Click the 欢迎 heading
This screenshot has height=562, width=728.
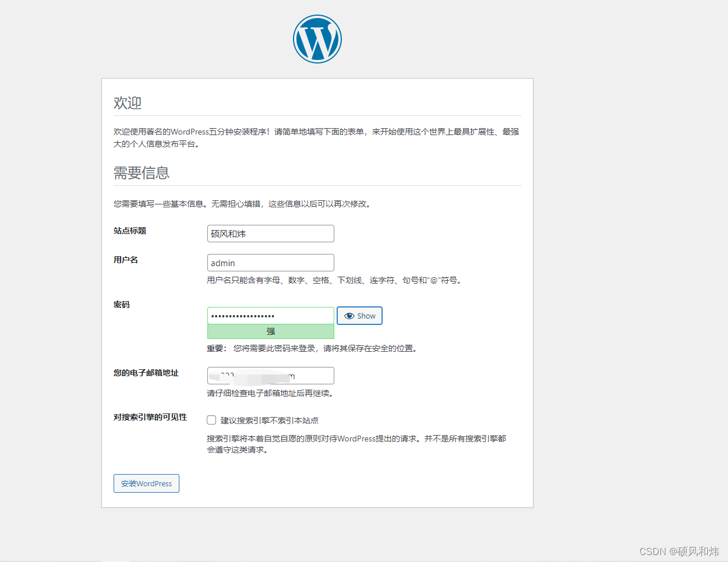point(128,102)
